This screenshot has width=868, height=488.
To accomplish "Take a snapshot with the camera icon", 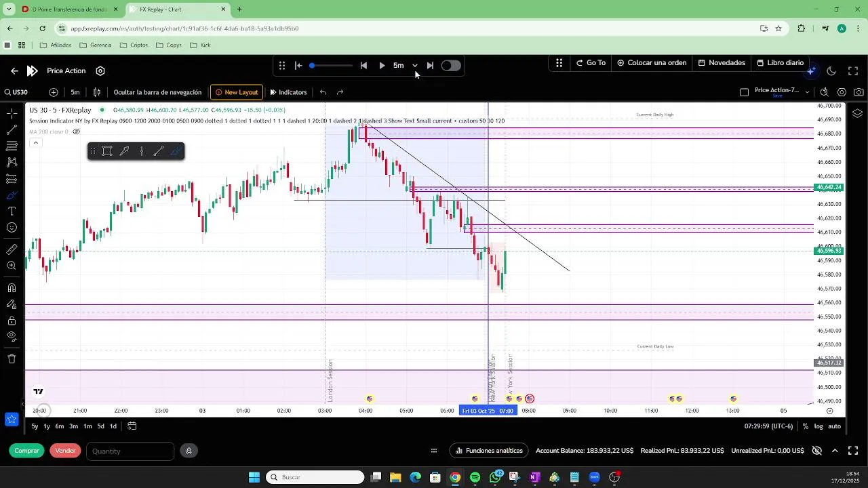I will click(859, 92).
